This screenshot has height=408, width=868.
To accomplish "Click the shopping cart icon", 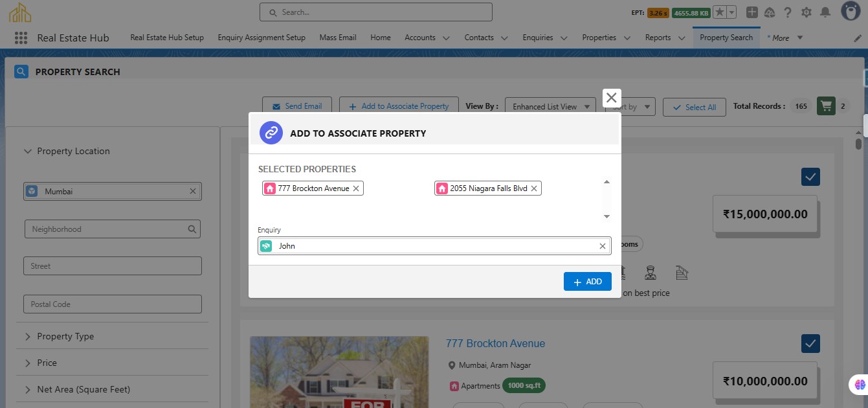I will 825,106.
